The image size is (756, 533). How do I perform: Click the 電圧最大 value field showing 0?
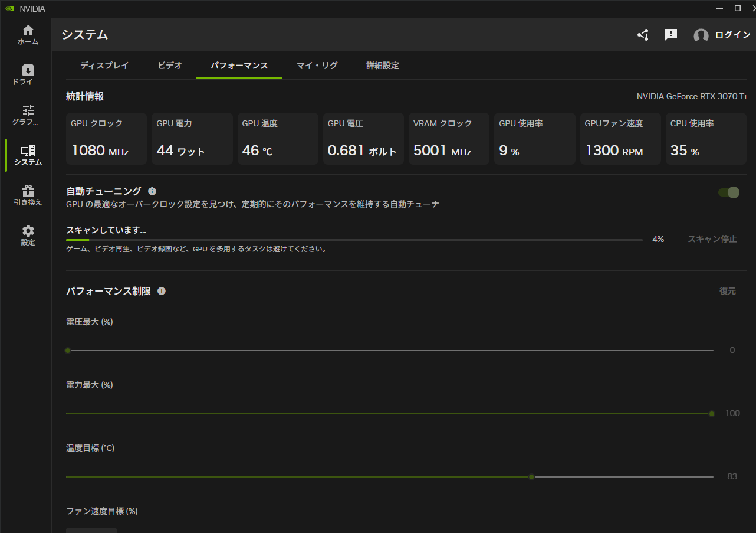(x=732, y=350)
